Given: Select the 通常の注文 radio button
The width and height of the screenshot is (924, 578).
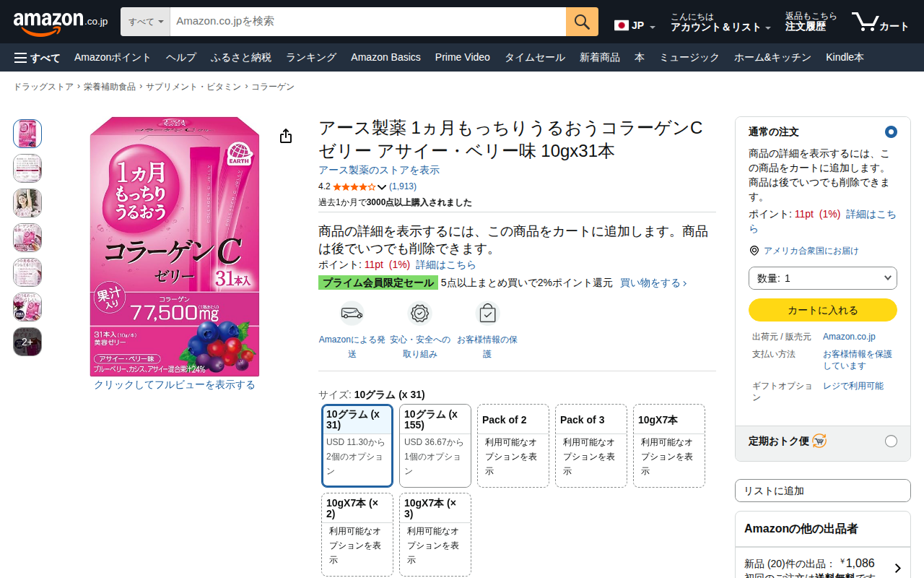Looking at the screenshot, I should [891, 132].
